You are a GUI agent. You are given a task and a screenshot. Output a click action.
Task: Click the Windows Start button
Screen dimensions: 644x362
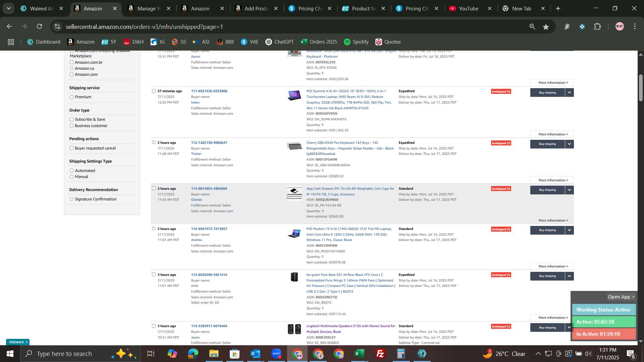point(10,354)
